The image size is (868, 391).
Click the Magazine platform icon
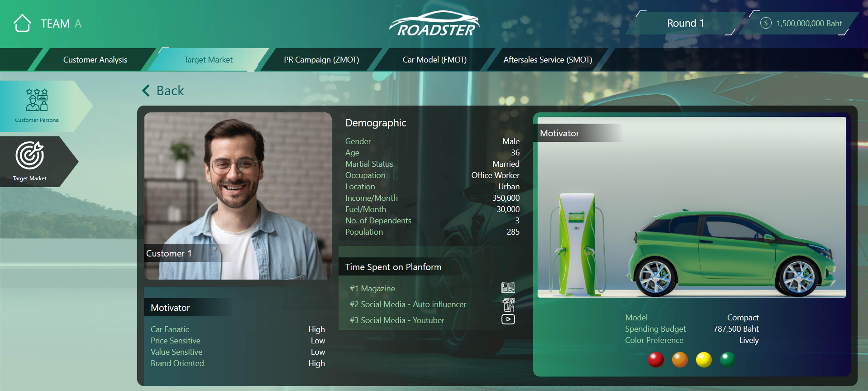pos(508,288)
